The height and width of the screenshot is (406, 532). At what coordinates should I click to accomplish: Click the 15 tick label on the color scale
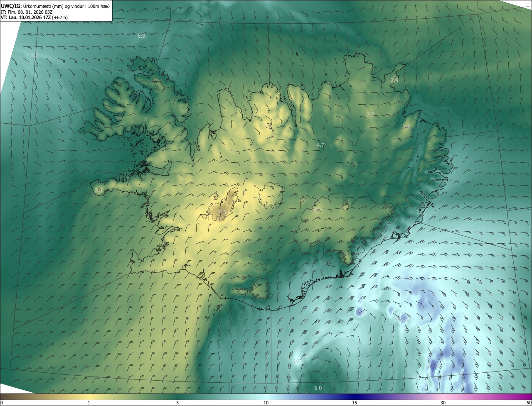coord(355,403)
